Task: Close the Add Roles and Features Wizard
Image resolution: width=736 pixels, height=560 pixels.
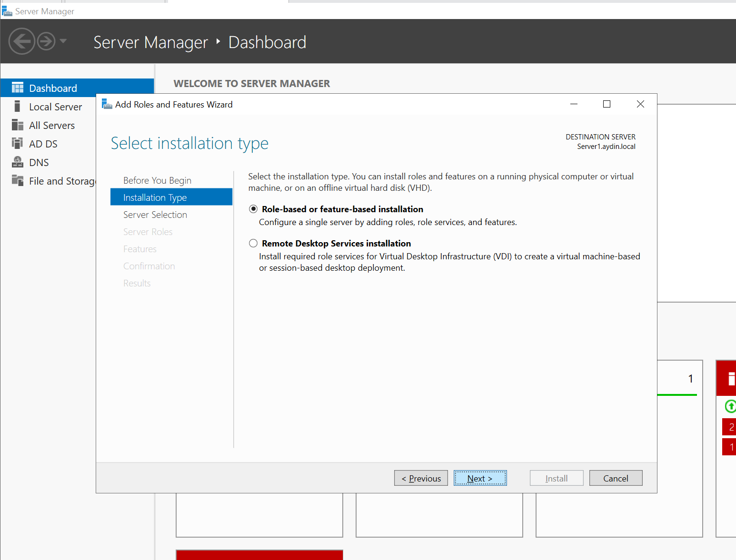Action: [640, 104]
